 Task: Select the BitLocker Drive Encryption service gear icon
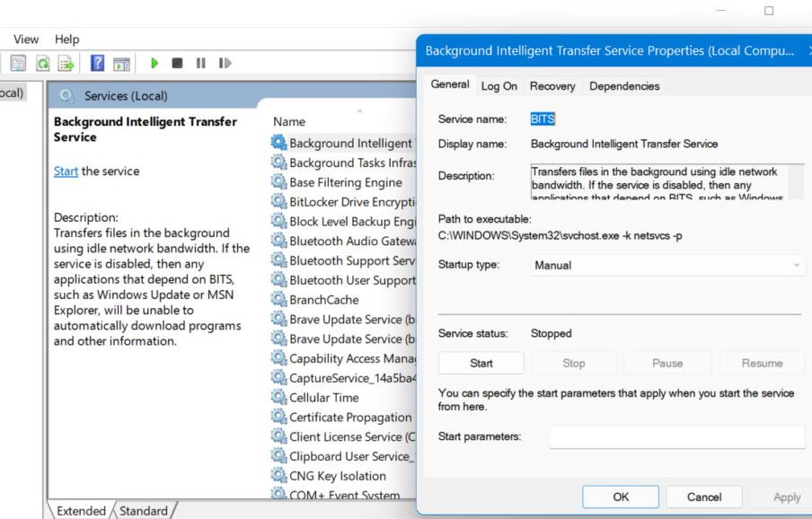coord(278,202)
